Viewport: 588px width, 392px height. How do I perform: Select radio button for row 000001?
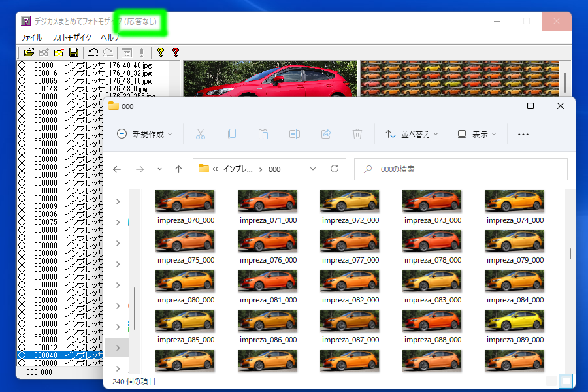pos(22,65)
